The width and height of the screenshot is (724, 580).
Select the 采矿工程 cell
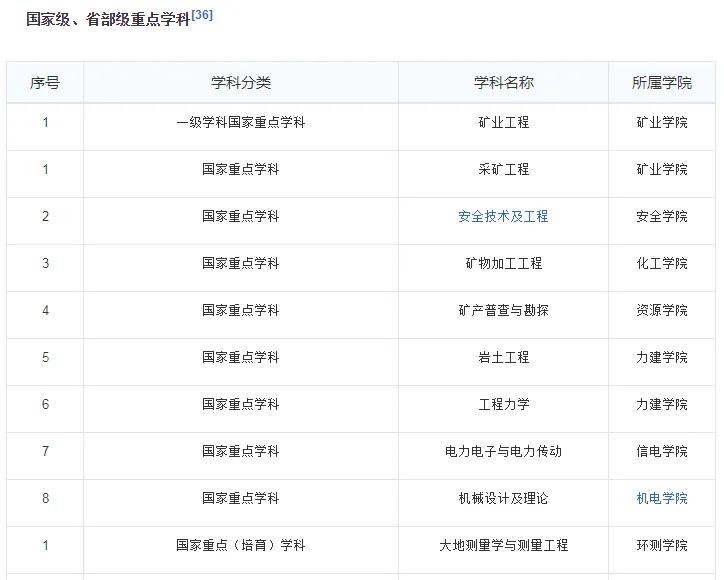pyautogui.click(x=503, y=169)
